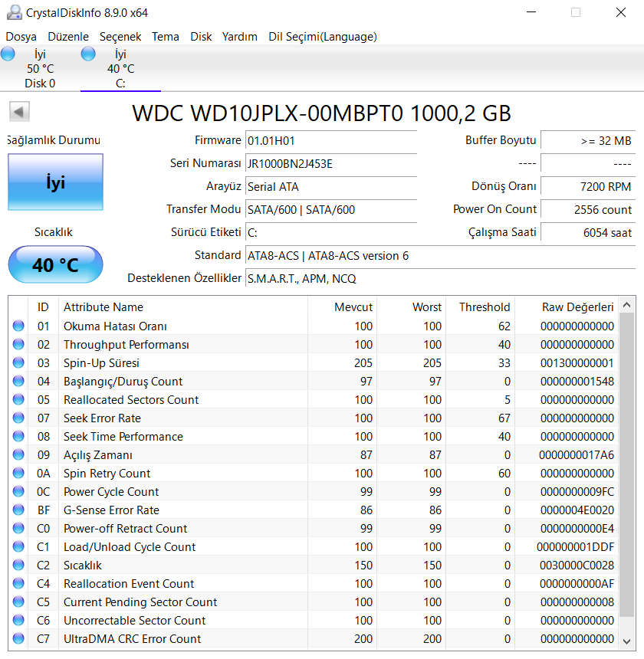
Task: Click status orb for UltraDMA CRC Error Count row
Action: pyautogui.click(x=18, y=638)
